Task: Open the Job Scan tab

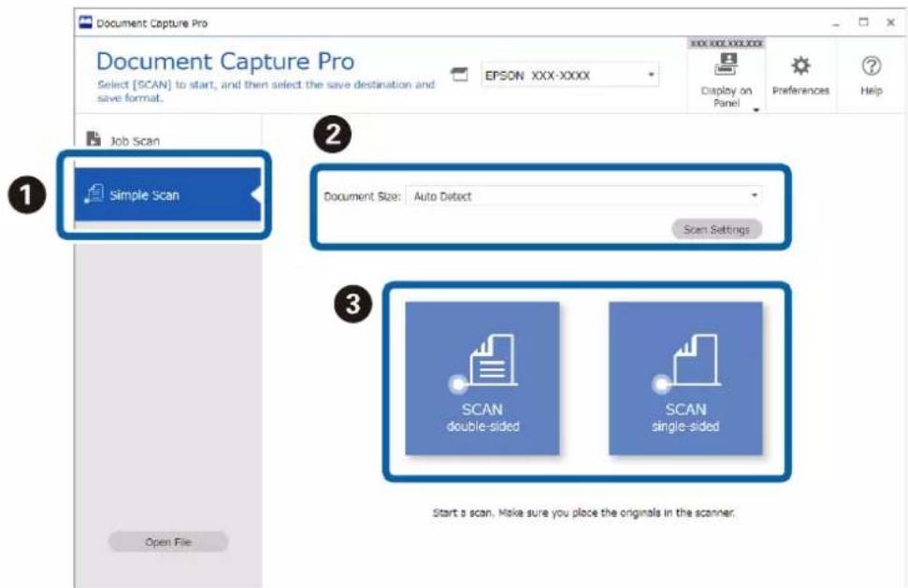Action: 135,140
